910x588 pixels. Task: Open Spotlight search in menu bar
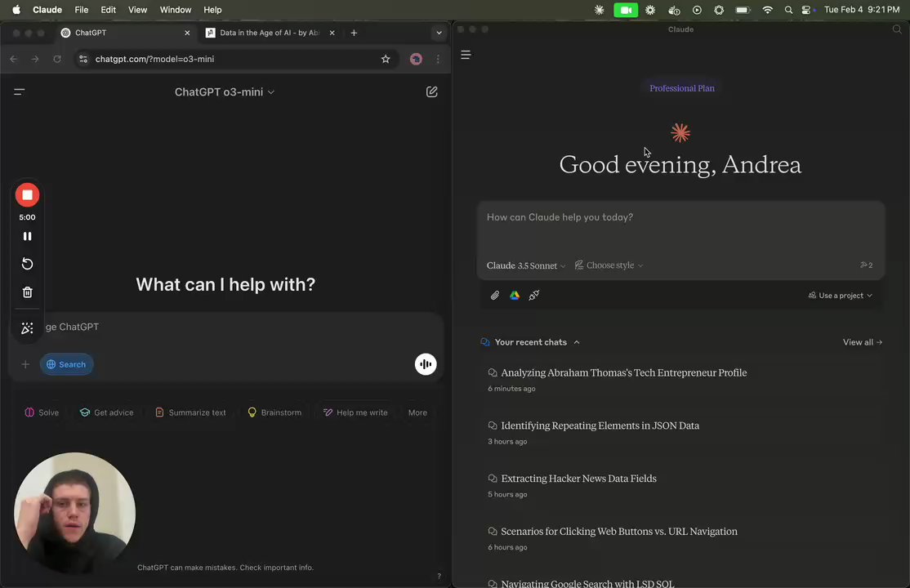click(788, 10)
